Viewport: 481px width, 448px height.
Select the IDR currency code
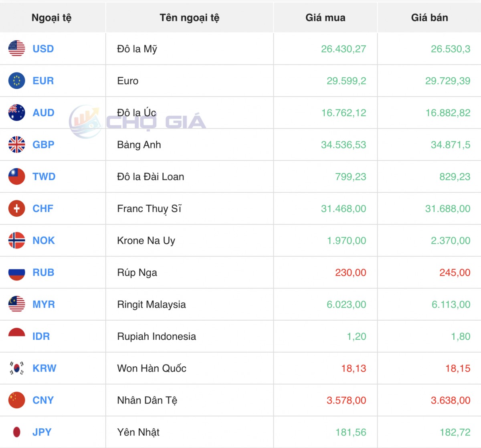point(41,337)
